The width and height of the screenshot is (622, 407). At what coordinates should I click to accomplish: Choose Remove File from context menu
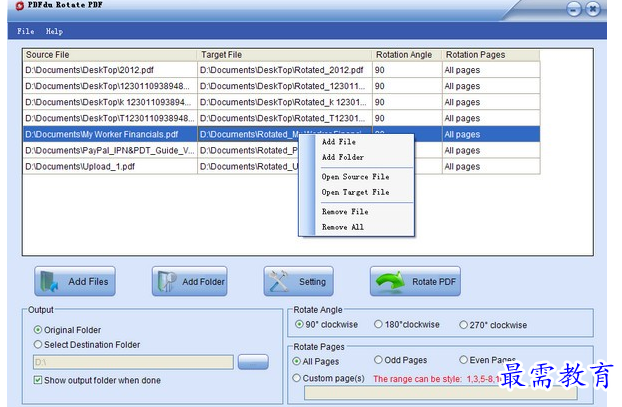tap(345, 211)
